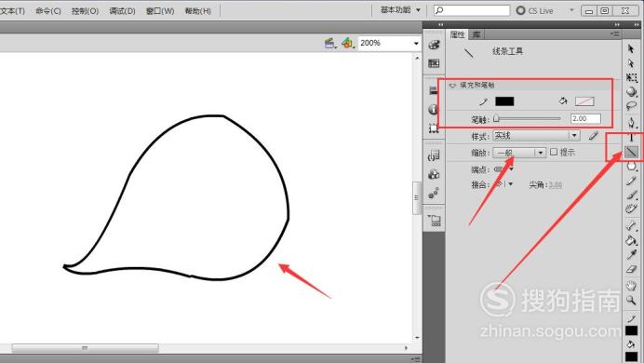The height and width of the screenshot is (363, 644).
Task: Open the Components panel icon
Action: [434, 175]
